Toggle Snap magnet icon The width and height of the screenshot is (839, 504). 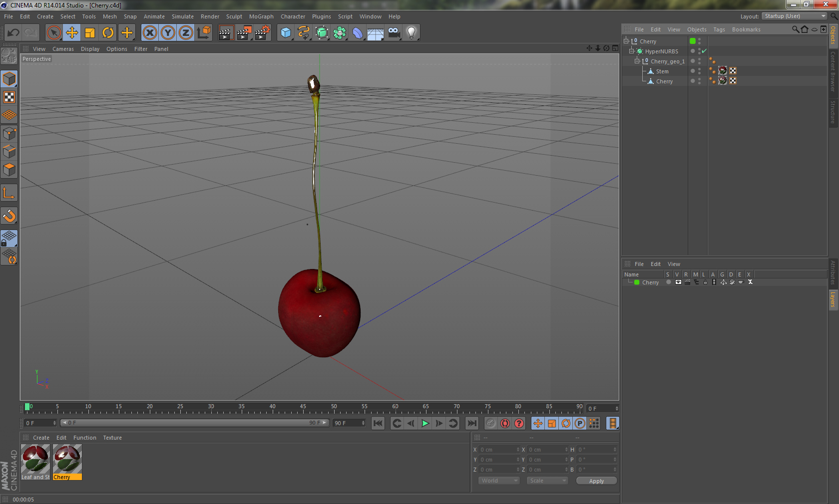pyautogui.click(x=9, y=216)
